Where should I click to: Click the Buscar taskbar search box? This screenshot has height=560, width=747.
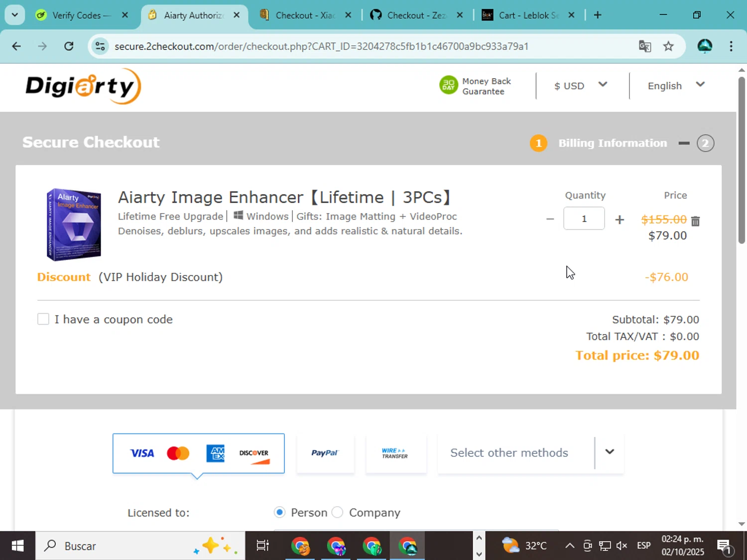tap(140, 546)
